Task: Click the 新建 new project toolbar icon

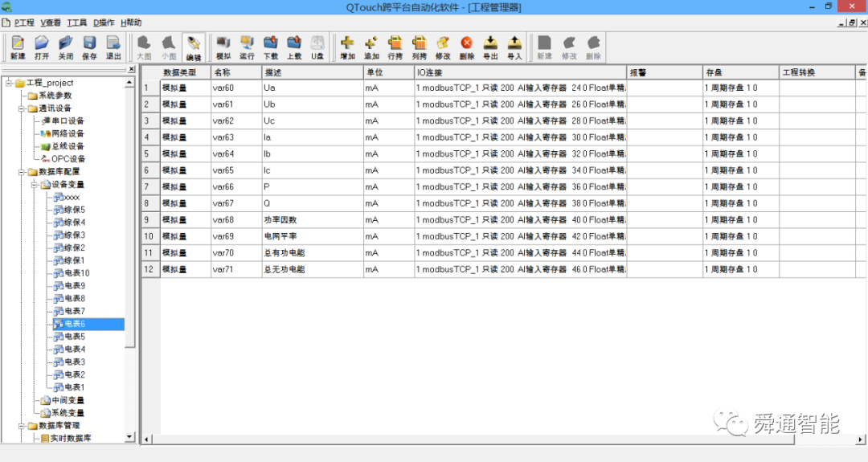Action: 18,47
